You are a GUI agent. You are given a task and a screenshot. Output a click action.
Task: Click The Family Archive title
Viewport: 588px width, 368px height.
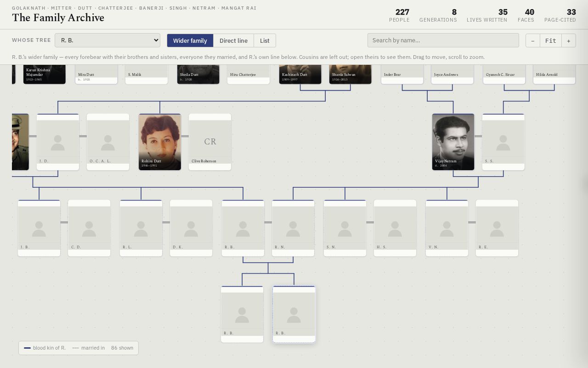58,17
